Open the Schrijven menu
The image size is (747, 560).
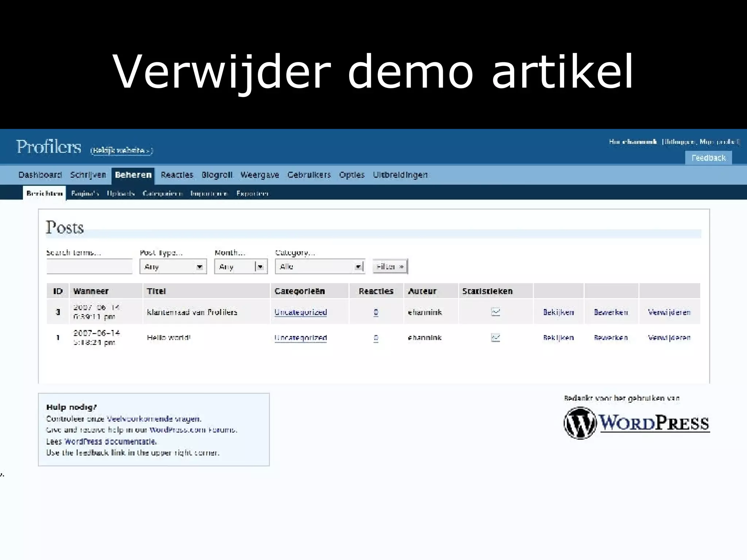[88, 175]
